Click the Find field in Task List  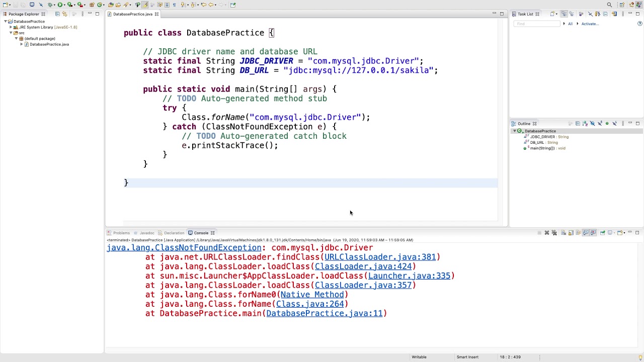[x=537, y=24]
